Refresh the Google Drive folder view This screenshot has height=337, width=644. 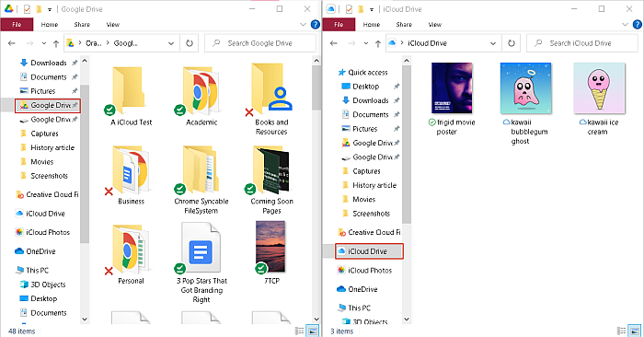click(190, 43)
